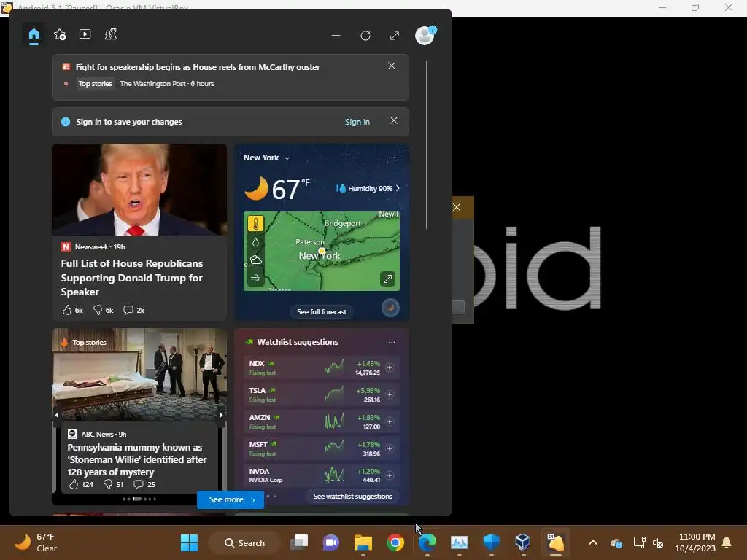Open the Donald Trump article image

tap(139, 190)
